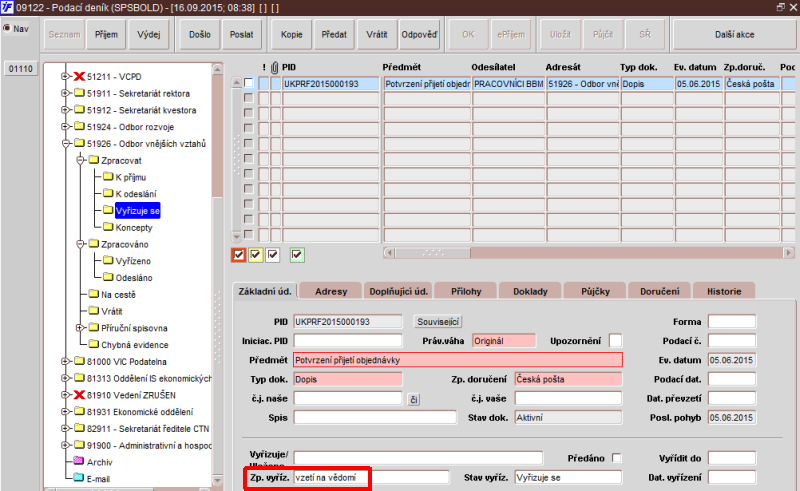800x491 pixels.
Task: Click the folder icon next to Vyřízeno
Action: (x=108, y=260)
